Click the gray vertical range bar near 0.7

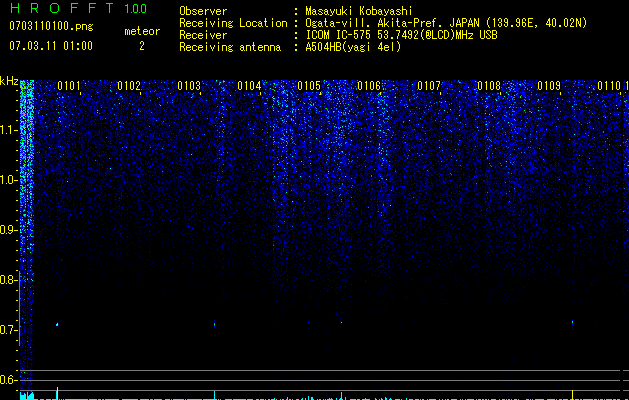tap(20, 308)
